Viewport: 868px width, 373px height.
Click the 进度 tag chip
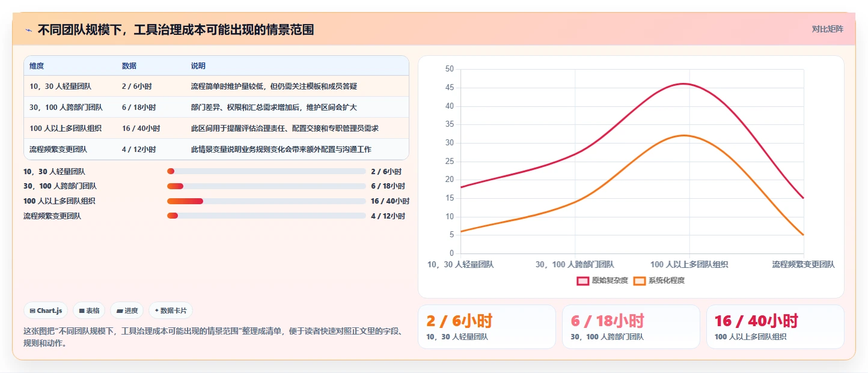127,311
